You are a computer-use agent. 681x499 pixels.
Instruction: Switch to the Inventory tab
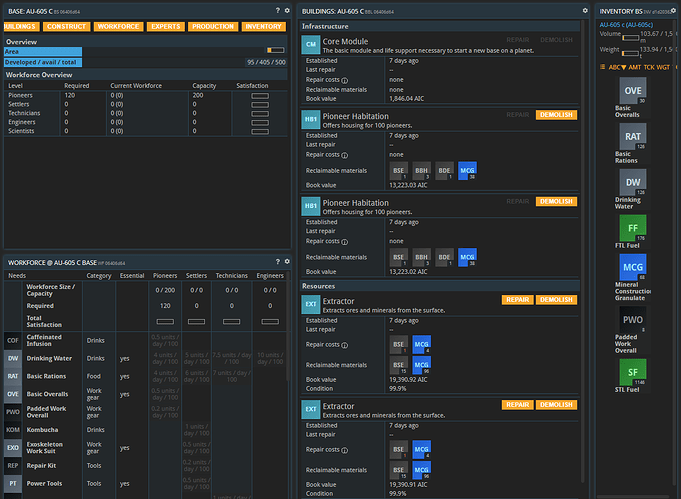[x=264, y=26]
